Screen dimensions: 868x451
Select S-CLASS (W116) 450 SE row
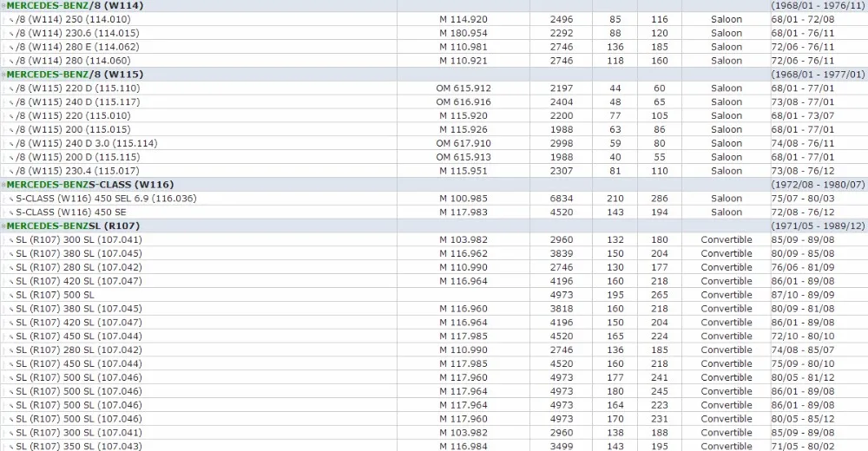coord(434,212)
